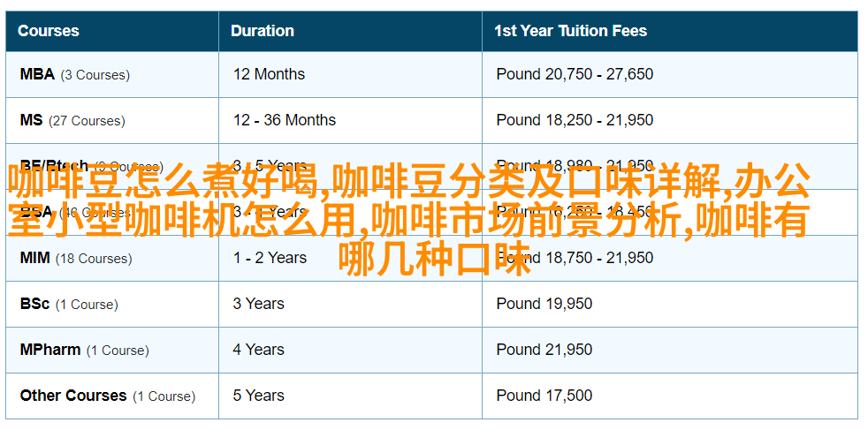The image size is (868, 430).
Task: Select the 1 - 2 Years duration cell
Action: click(270, 258)
